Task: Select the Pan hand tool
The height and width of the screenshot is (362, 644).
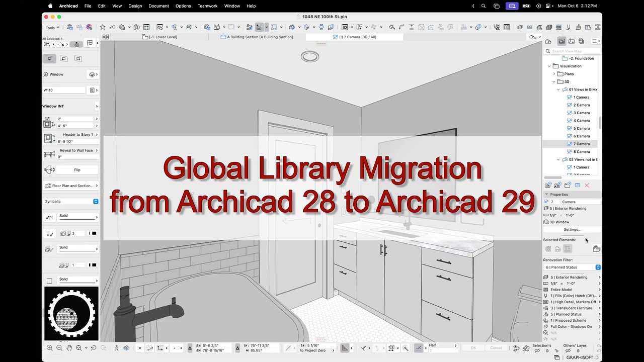Action: tap(69, 347)
